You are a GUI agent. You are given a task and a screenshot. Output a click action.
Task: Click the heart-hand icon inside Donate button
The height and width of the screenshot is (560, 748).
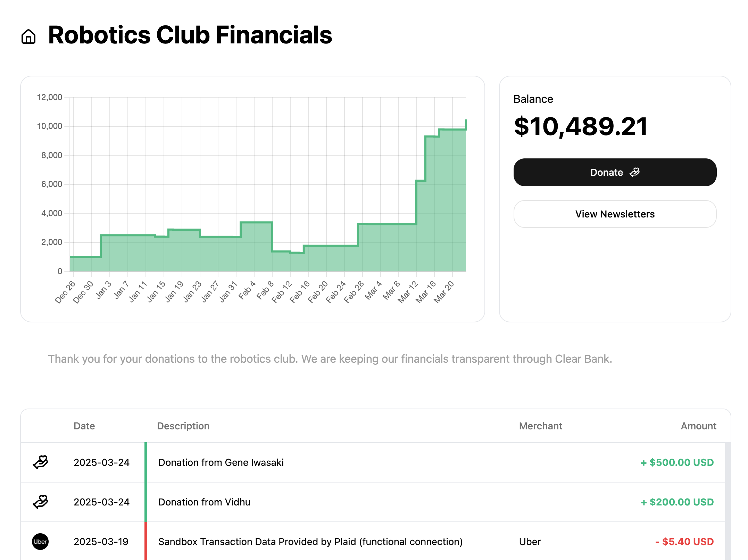(x=635, y=172)
